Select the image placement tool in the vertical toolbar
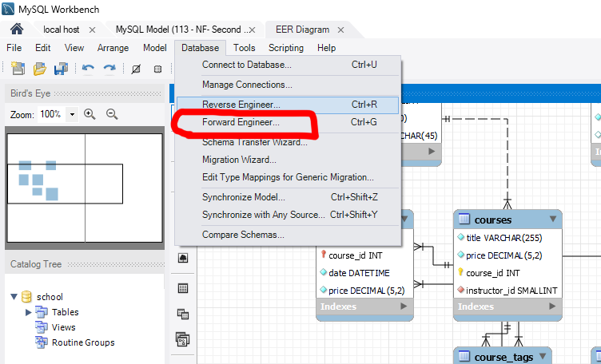601x364 pixels. pyautogui.click(x=183, y=259)
